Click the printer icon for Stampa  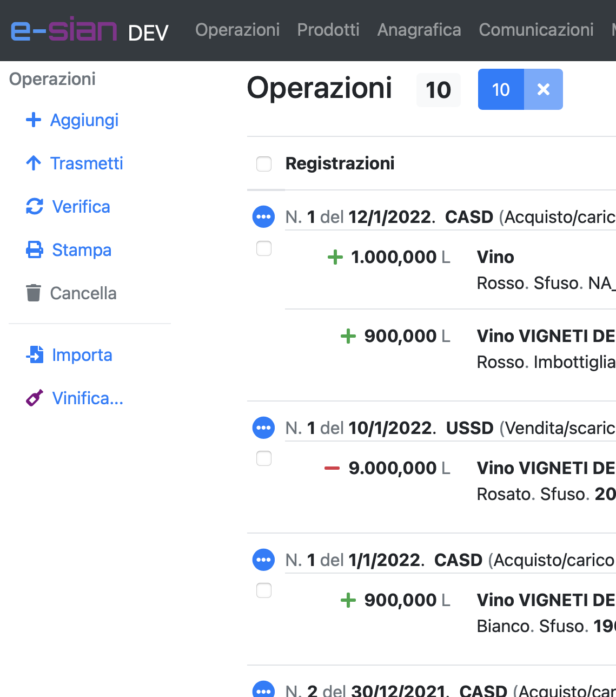click(x=35, y=250)
